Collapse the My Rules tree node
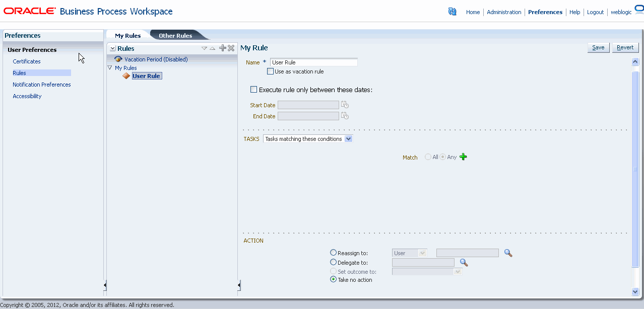This screenshot has width=644, height=309. [110, 67]
